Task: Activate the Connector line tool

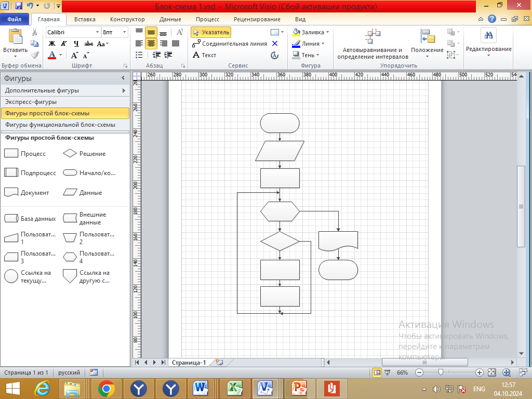Action: tap(229, 44)
